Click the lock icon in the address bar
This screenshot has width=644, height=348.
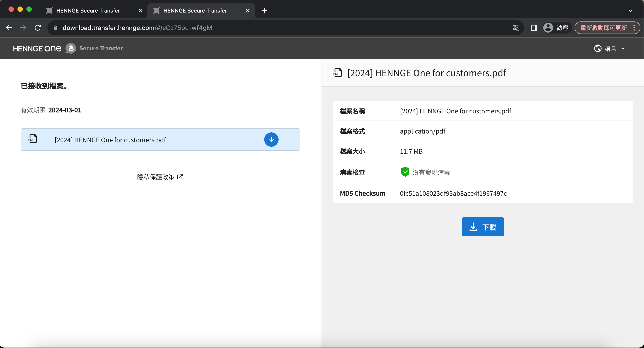(x=56, y=28)
